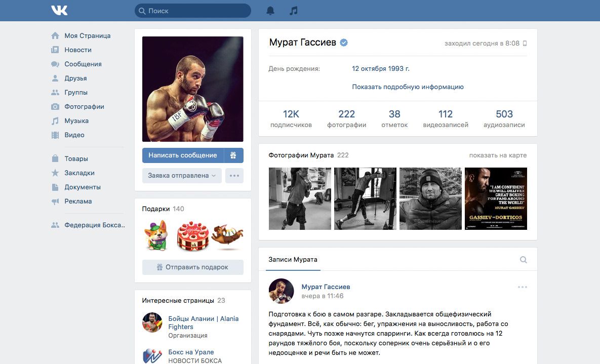Open the post options dots icon
600x364 pixels.
523,287
